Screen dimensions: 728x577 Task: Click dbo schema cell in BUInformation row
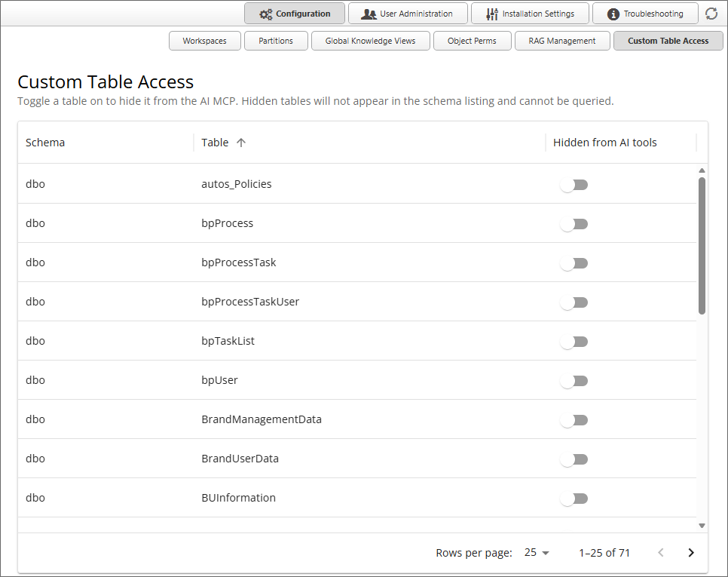pos(35,498)
